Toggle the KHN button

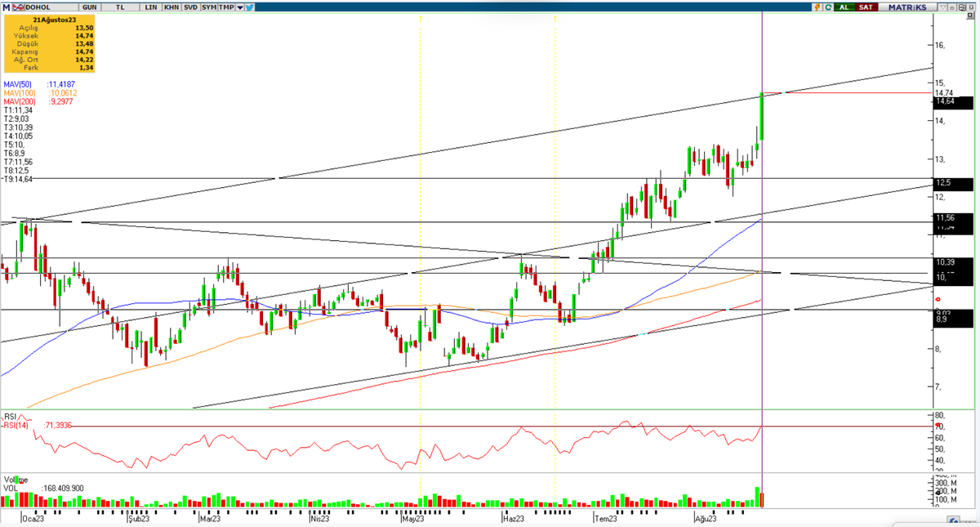(171, 7)
